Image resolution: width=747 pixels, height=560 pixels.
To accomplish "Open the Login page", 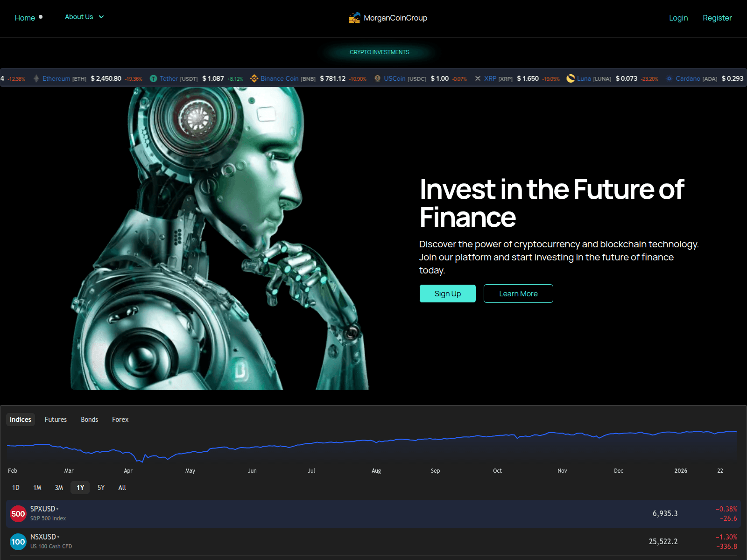I will pos(678,18).
